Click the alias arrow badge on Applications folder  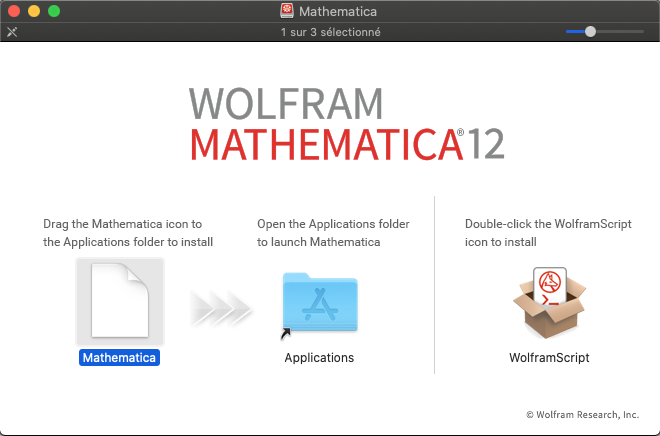tap(286, 334)
